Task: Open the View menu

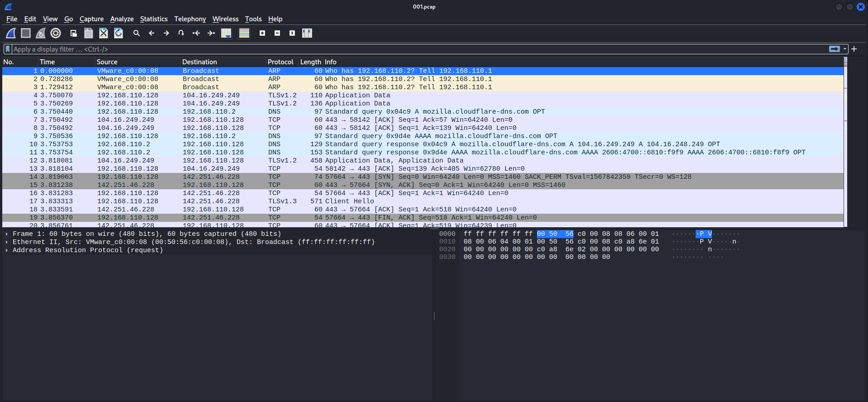Action: [x=50, y=19]
